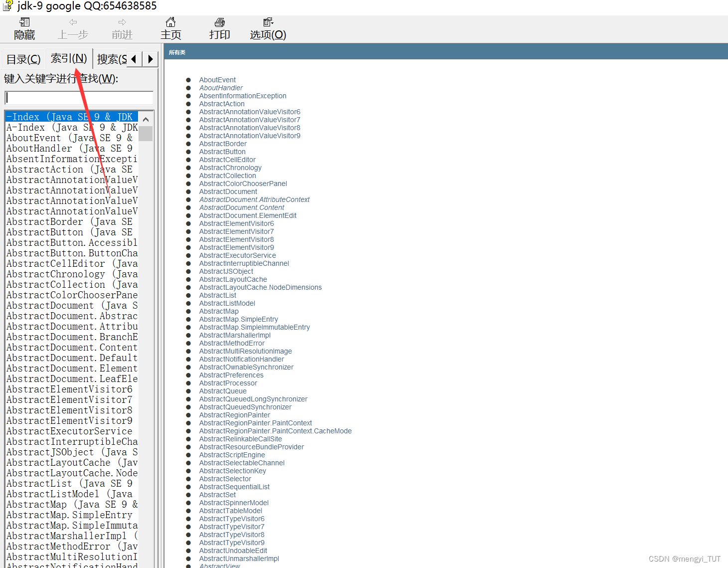Select AboutHandler in the index list
The width and height of the screenshot is (728, 568).
pos(72,148)
